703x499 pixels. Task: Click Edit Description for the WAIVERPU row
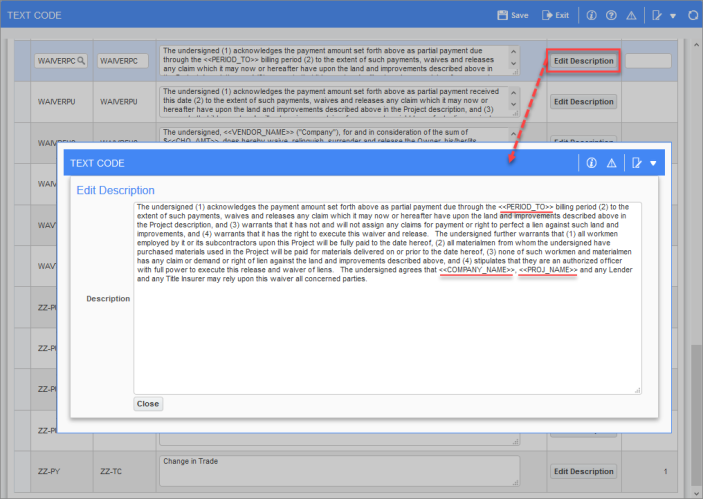[583, 101]
